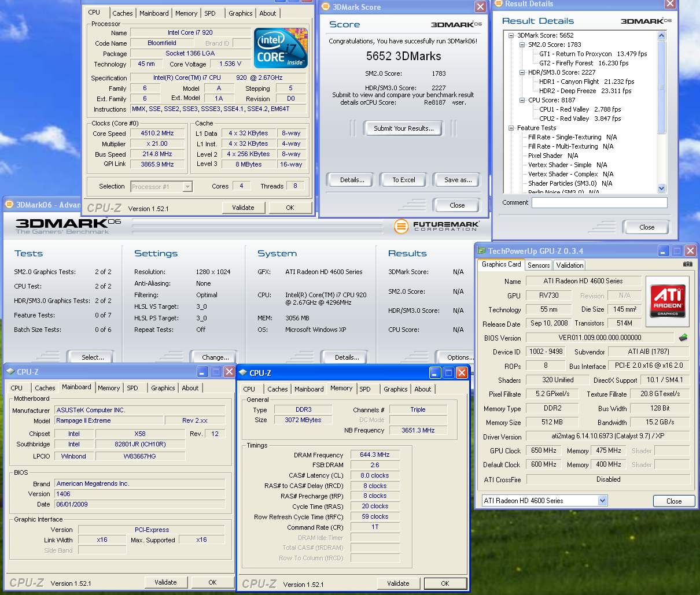Collapse the SM2.0 Score: 1783 node

(x=522, y=45)
